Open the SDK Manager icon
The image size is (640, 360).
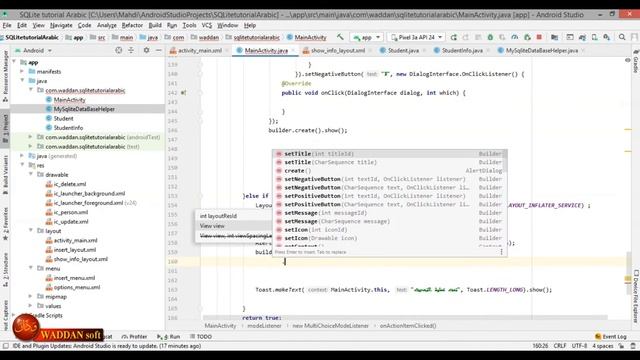click(x=607, y=37)
